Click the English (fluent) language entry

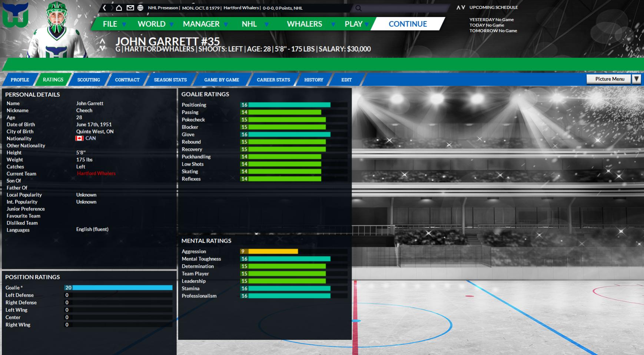[x=92, y=229]
